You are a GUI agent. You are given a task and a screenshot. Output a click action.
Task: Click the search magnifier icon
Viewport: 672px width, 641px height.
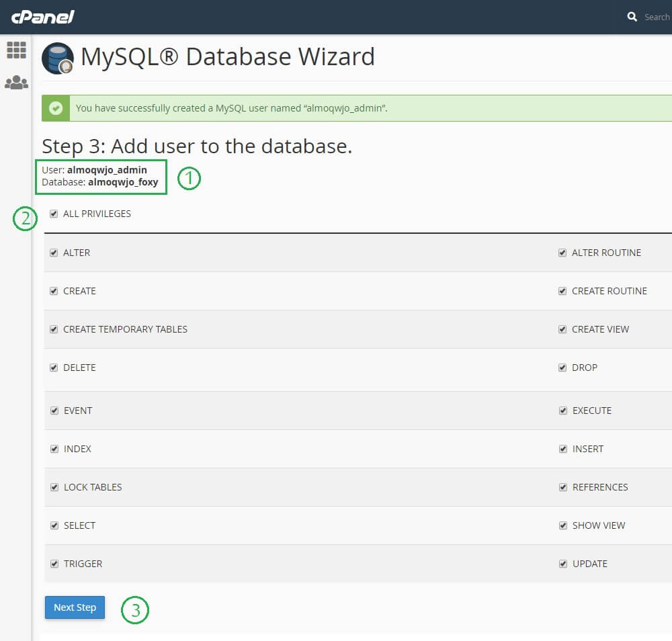coord(632,17)
